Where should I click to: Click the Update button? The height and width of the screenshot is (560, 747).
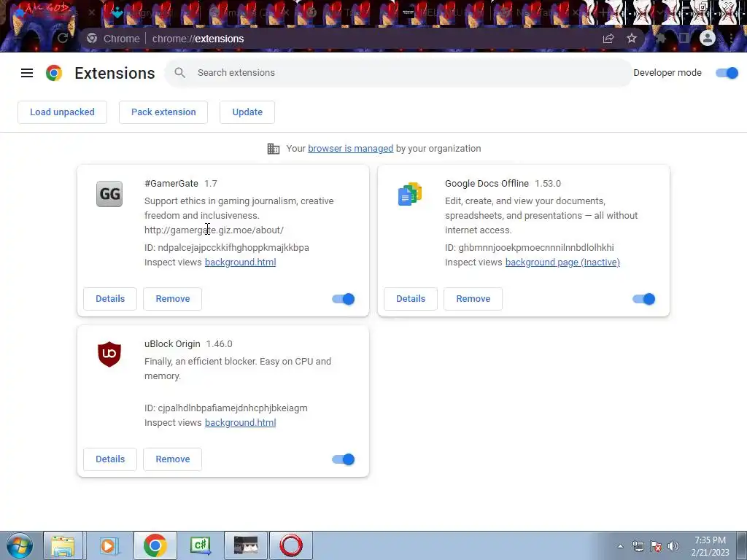(247, 112)
